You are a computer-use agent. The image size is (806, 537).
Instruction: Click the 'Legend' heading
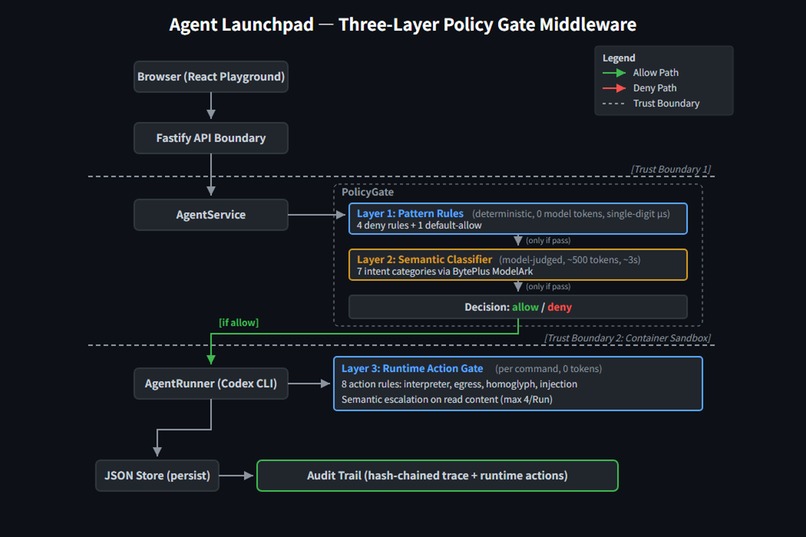[x=618, y=58]
